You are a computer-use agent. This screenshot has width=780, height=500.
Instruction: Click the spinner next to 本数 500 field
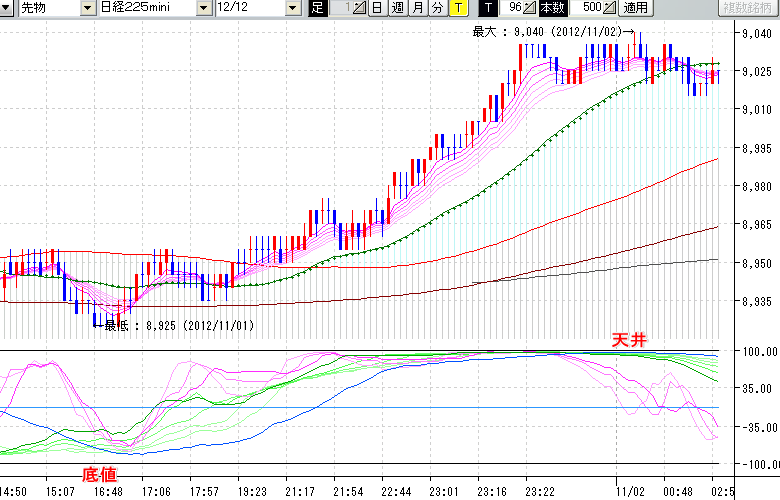(x=609, y=8)
